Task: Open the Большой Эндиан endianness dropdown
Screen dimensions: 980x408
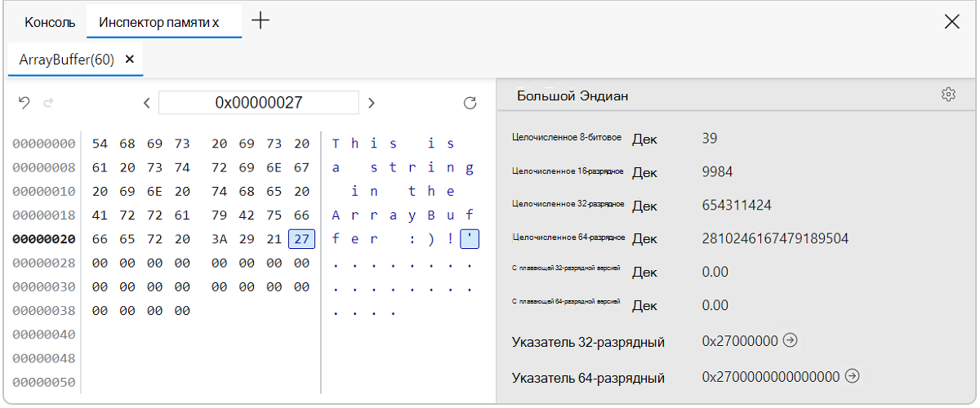Action: [572, 95]
